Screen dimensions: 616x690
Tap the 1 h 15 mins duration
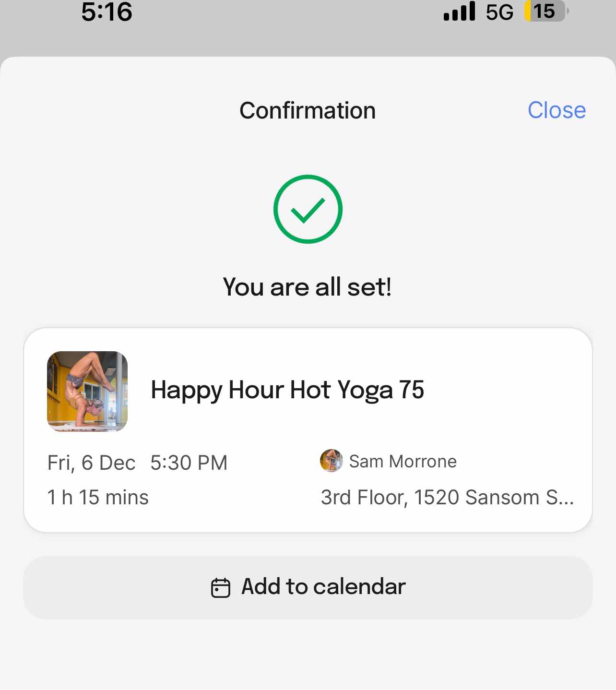98,498
